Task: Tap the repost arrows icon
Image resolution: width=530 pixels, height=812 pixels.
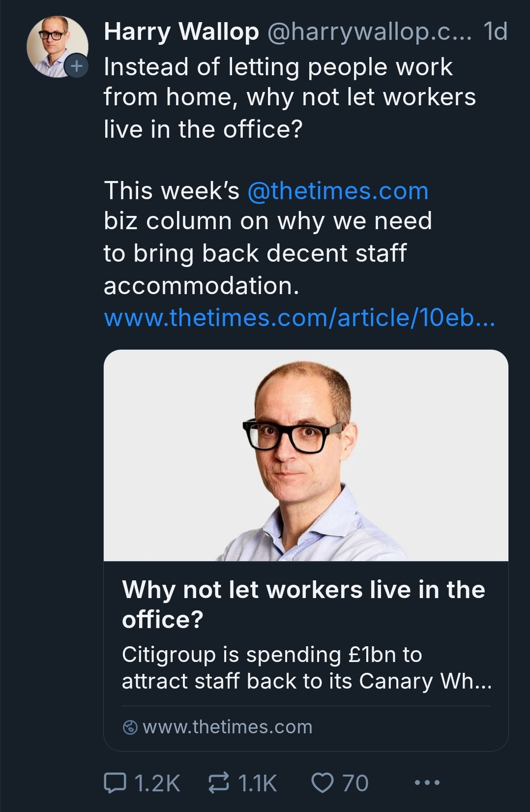Action: [x=219, y=782]
